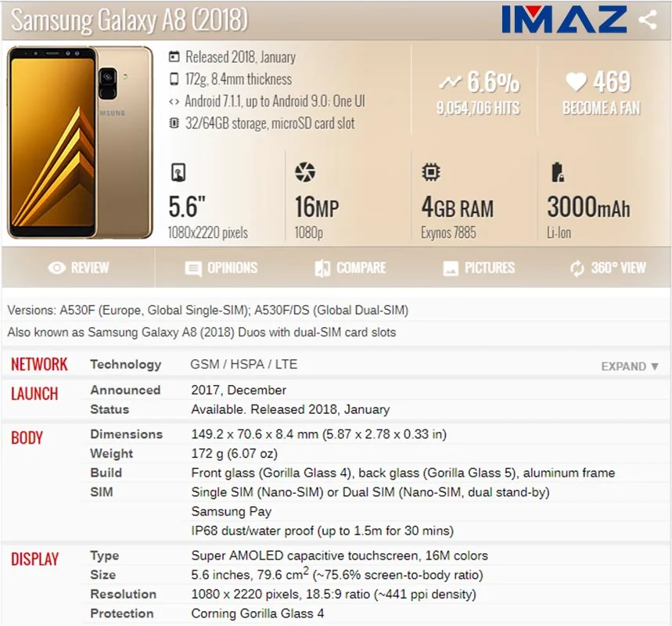Open the Review tab
Screen dimensions: 672x626
point(78,268)
